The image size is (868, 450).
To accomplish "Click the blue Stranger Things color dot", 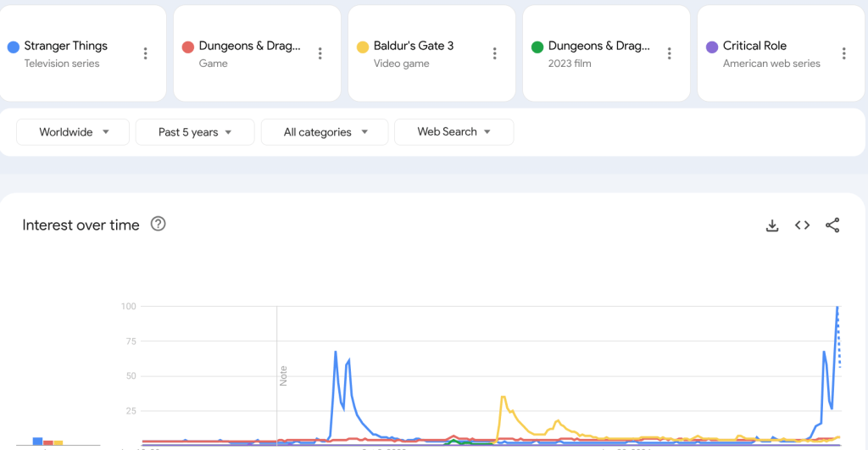I will (14, 47).
